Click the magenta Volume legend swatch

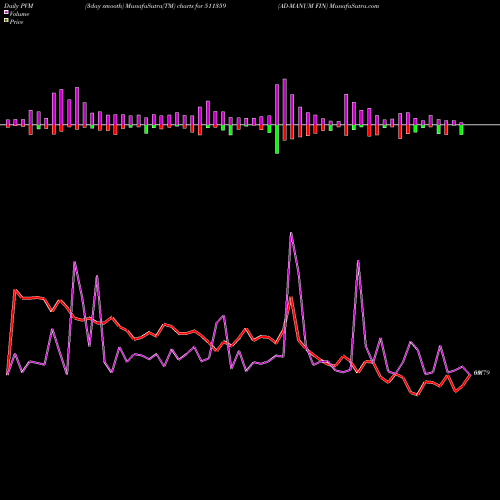[x=6, y=12]
